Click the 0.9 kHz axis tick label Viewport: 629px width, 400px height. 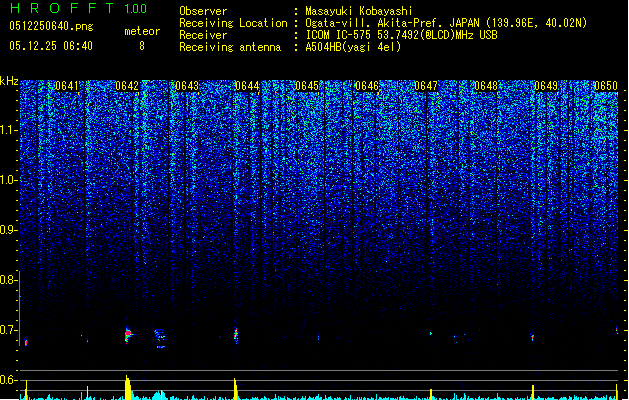tap(8, 230)
